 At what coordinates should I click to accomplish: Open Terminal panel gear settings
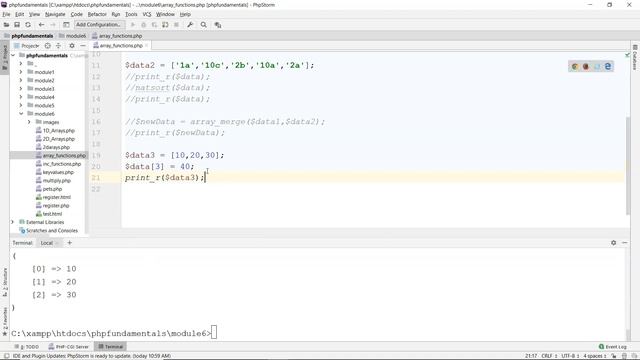[613, 242]
